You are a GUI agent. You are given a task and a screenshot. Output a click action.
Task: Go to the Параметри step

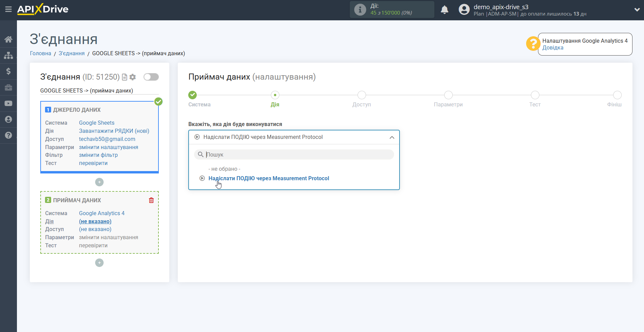tap(448, 95)
